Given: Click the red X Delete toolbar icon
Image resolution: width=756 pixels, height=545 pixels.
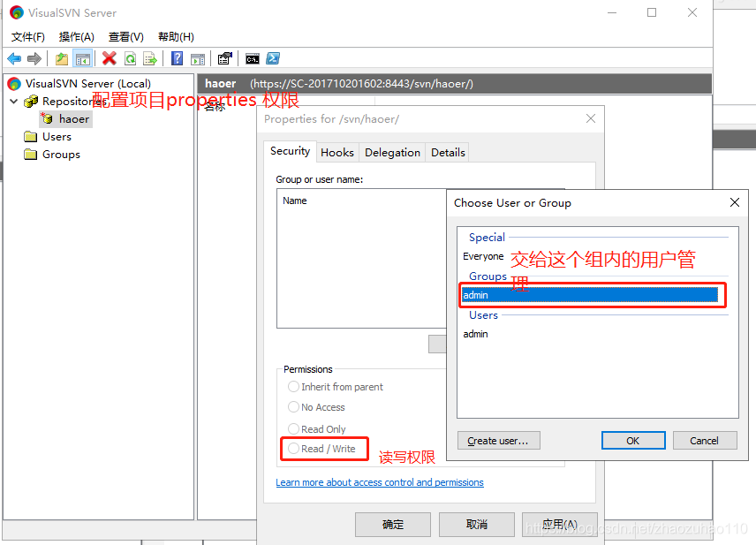Looking at the screenshot, I should 110,59.
